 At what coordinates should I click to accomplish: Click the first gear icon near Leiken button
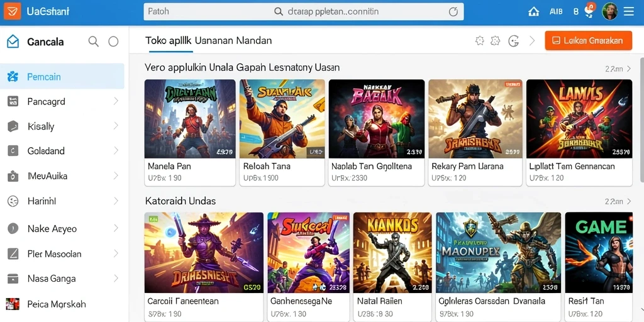(x=480, y=40)
